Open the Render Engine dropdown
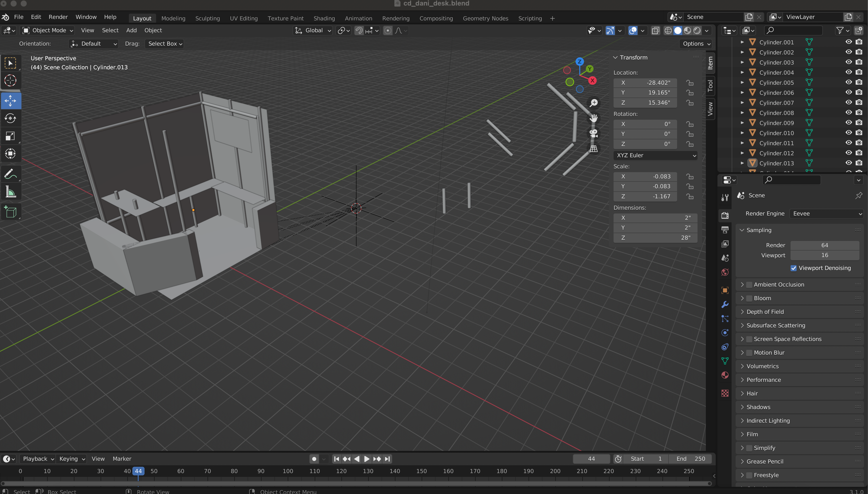Image resolution: width=868 pixels, height=494 pixels. click(826, 213)
